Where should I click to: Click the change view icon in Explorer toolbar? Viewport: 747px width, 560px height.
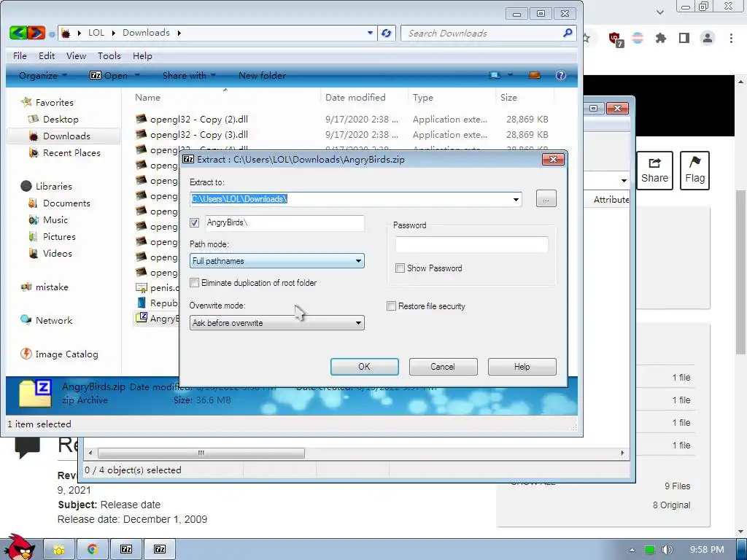pyautogui.click(x=495, y=75)
